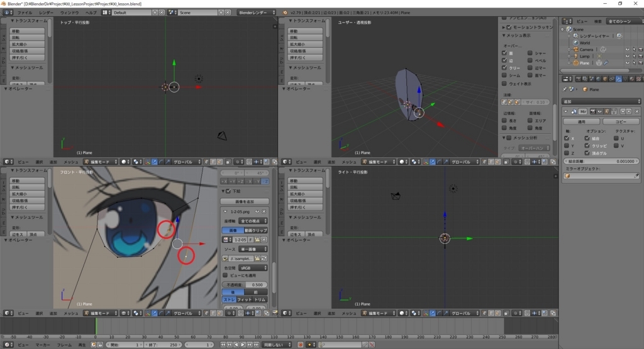
Task: Open the Blenderレンダー engine dropdown
Action: pos(257,13)
